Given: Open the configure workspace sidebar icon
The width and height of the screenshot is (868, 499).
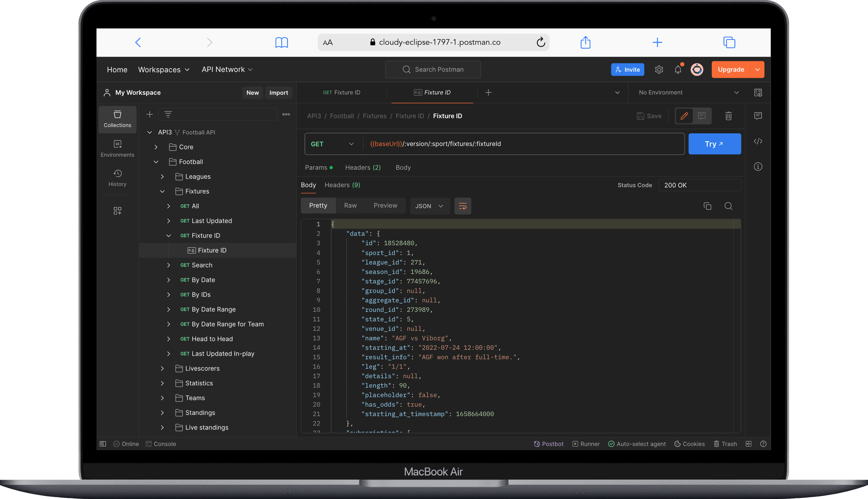Looking at the screenshot, I should 117,211.
